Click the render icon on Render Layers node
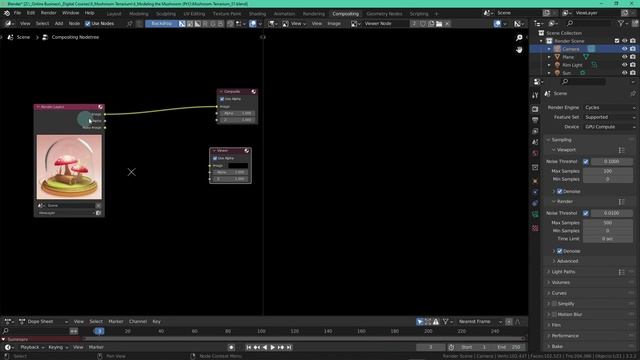The width and height of the screenshot is (640, 360). click(98, 213)
